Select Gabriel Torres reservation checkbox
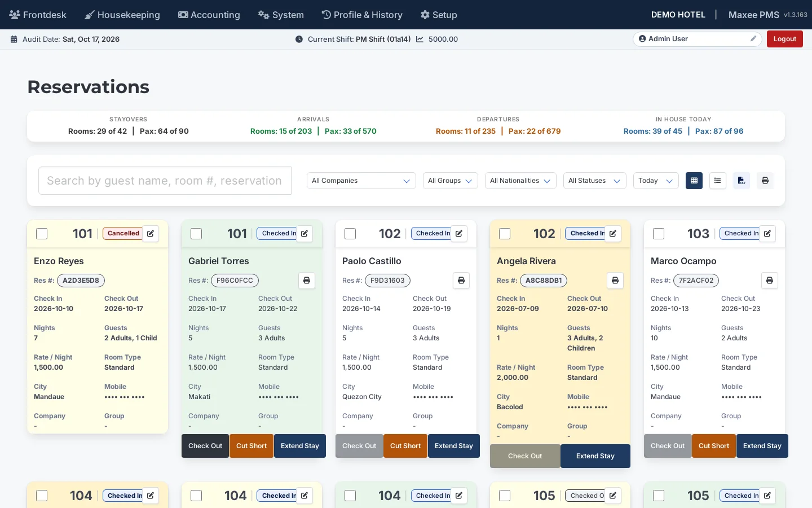The height and width of the screenshot is (508, 812). (196, 234)
